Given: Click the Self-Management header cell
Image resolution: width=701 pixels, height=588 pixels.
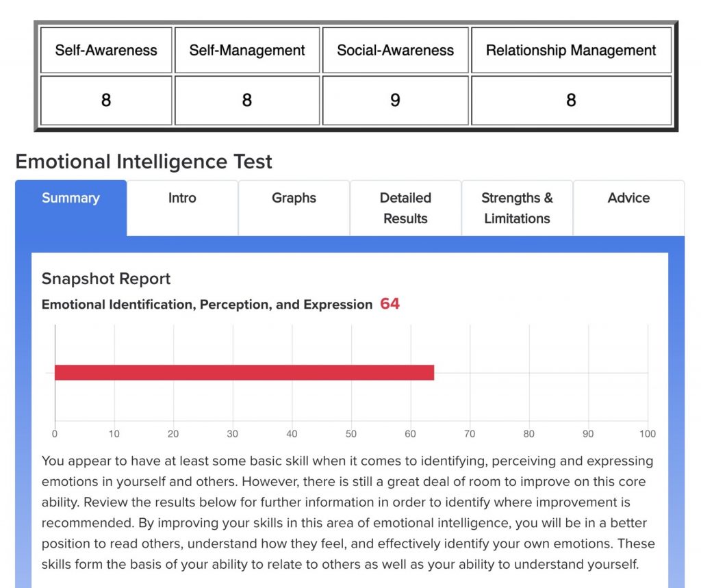Looking at the screenshot, I should coord(246,50).
